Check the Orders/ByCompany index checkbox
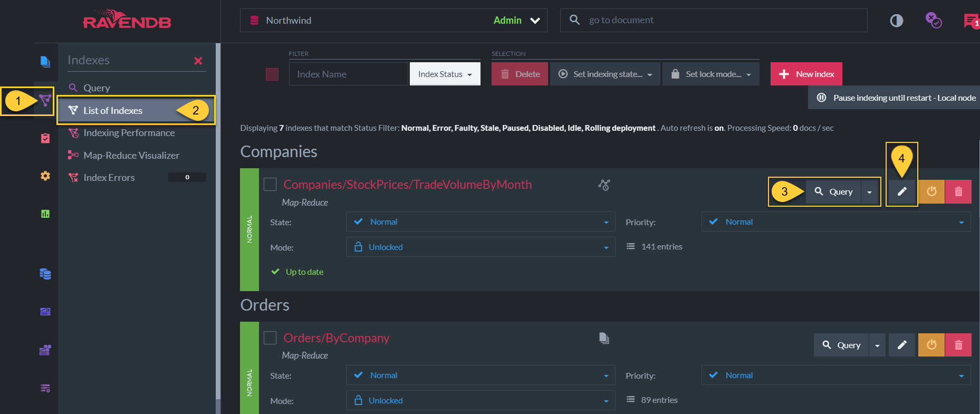Image resolution: width=980 pixels, height=414 pixels. click(270, 338)
